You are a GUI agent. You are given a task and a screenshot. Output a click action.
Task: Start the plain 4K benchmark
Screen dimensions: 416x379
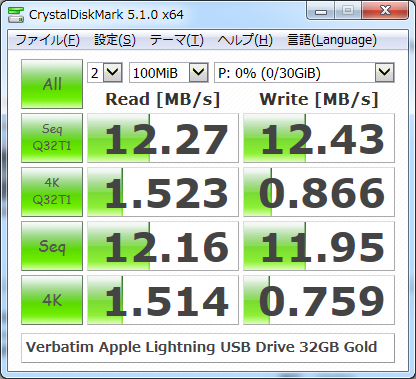52,300
